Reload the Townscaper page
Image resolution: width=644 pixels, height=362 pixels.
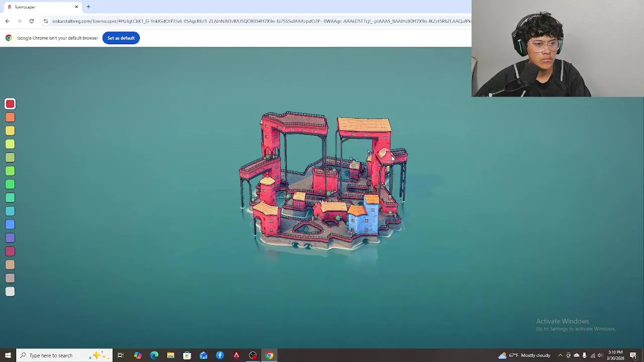point(31,21)
